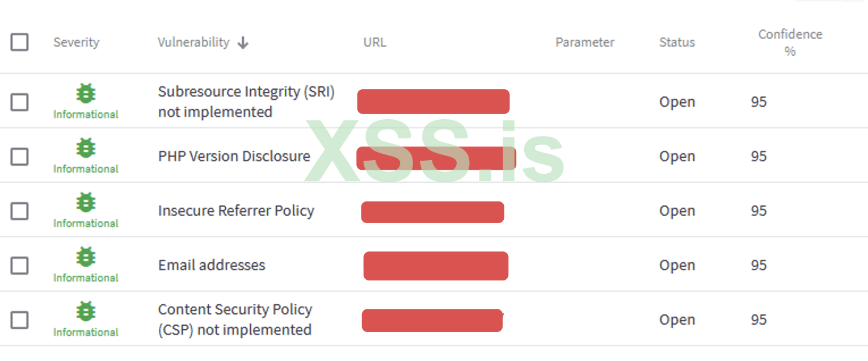Select the PHP Version Disclosure checkbox
This screenshot has height=361, width=868.
(x=19, y=156)
